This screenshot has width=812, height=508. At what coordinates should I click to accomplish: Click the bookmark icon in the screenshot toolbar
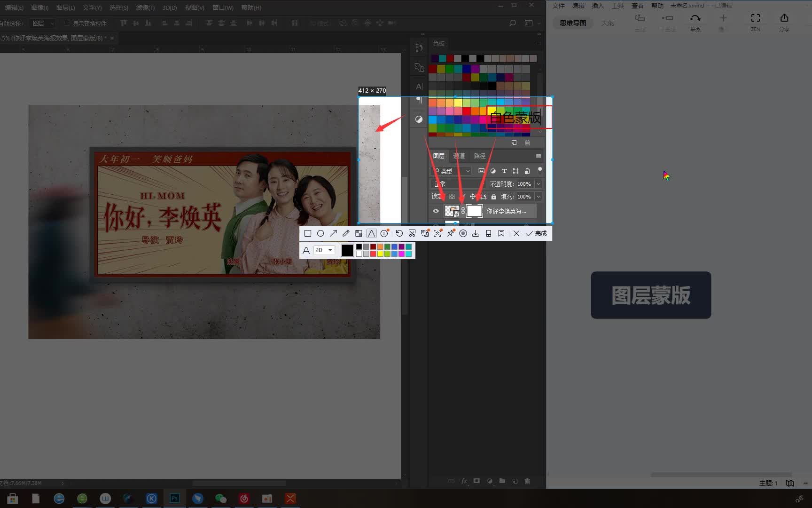point(501,233)
